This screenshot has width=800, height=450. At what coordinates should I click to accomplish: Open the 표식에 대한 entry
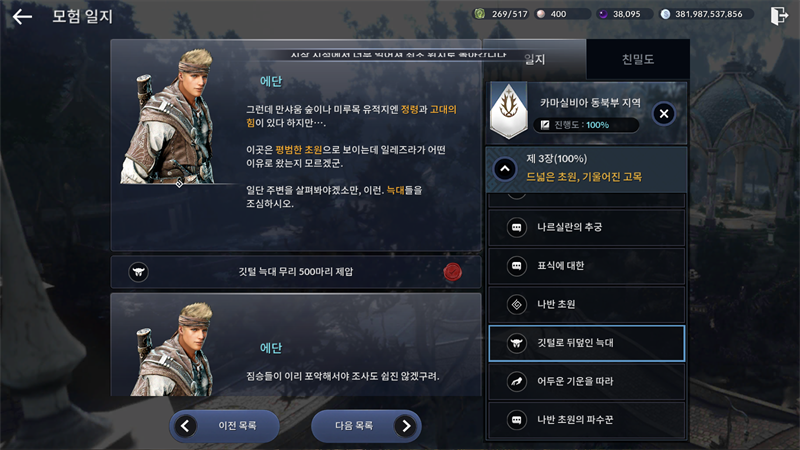(586, 266)
